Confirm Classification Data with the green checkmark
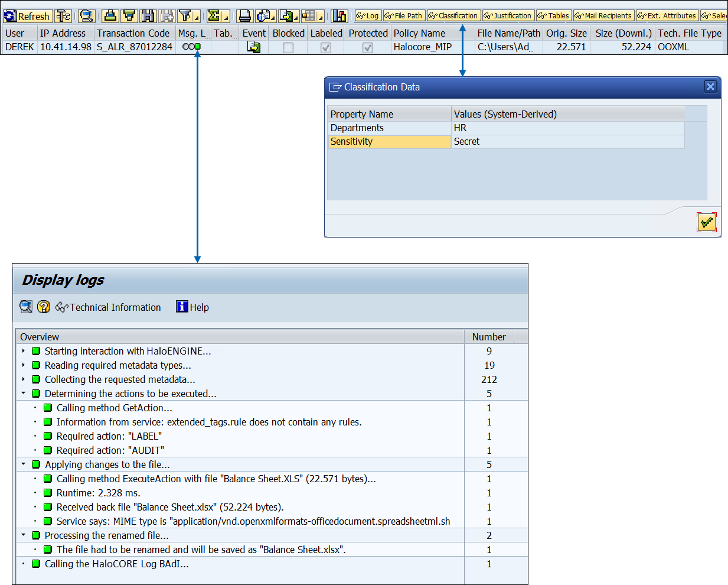728x585 pixels. click(707, 222)
